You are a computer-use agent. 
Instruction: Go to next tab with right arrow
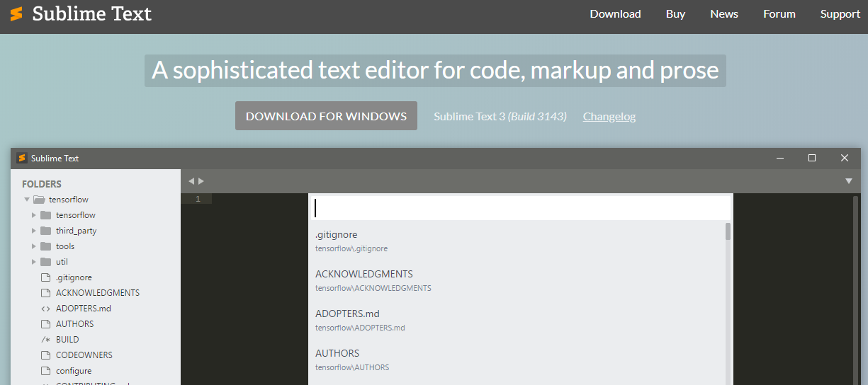tap(201, 181)
